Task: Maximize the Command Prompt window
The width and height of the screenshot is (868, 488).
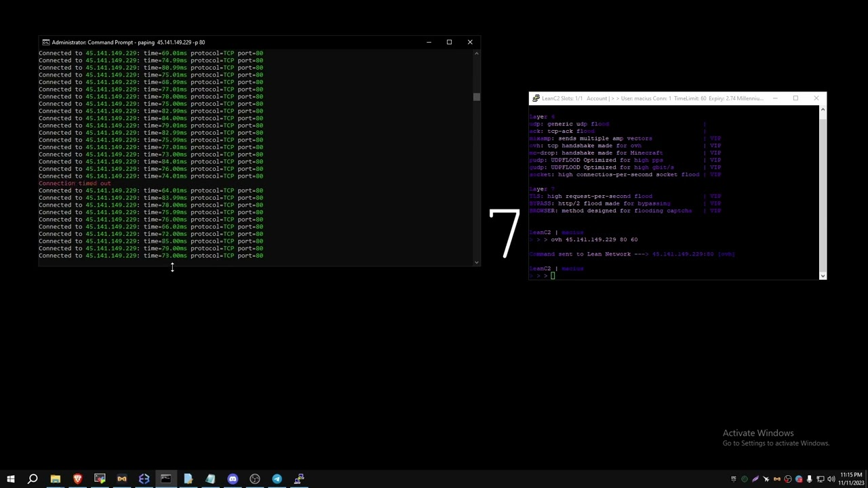Action: (449, 42)
